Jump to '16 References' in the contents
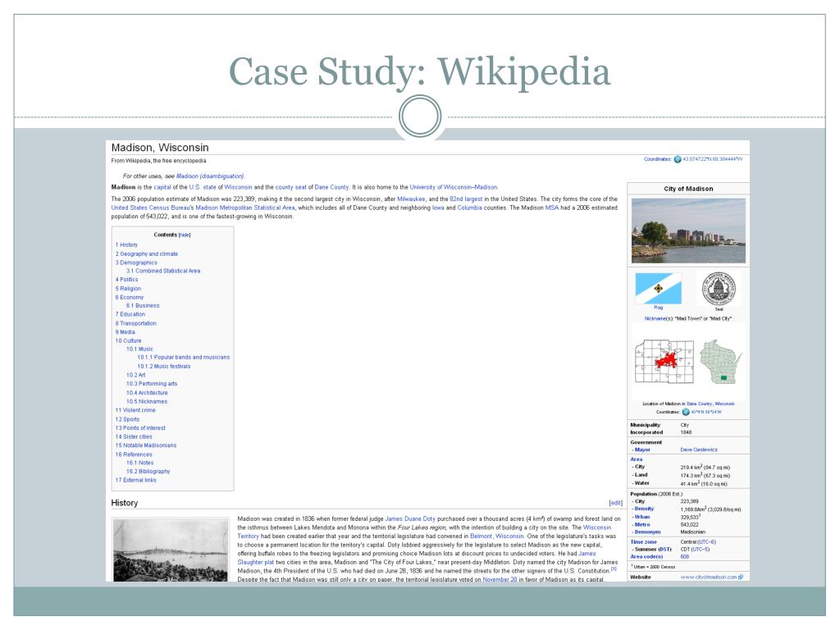 tap(134, 454)
